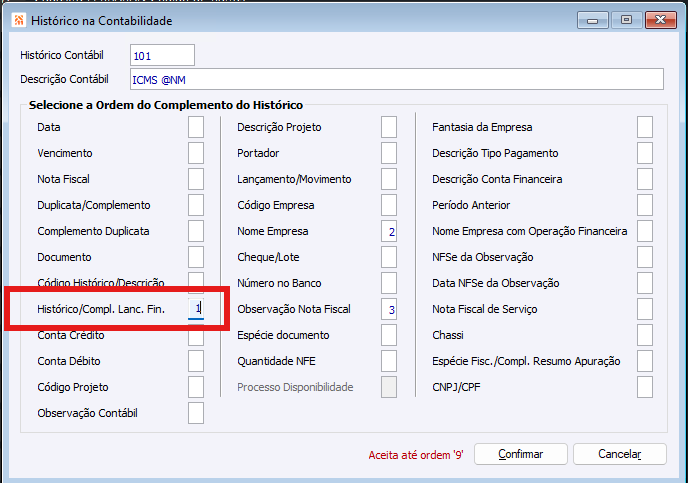
Task: Click the 'Selecione a Ordem do Complemento' heading
Action: coord(166,105)
